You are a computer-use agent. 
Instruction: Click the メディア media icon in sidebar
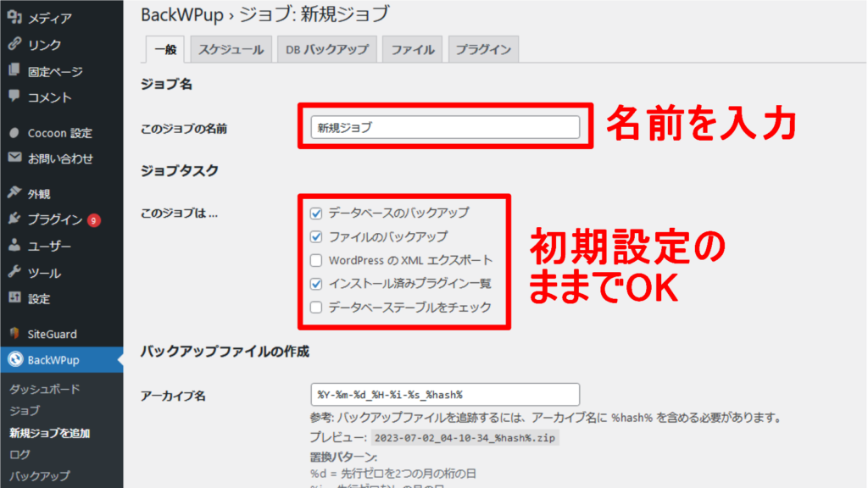14,18
